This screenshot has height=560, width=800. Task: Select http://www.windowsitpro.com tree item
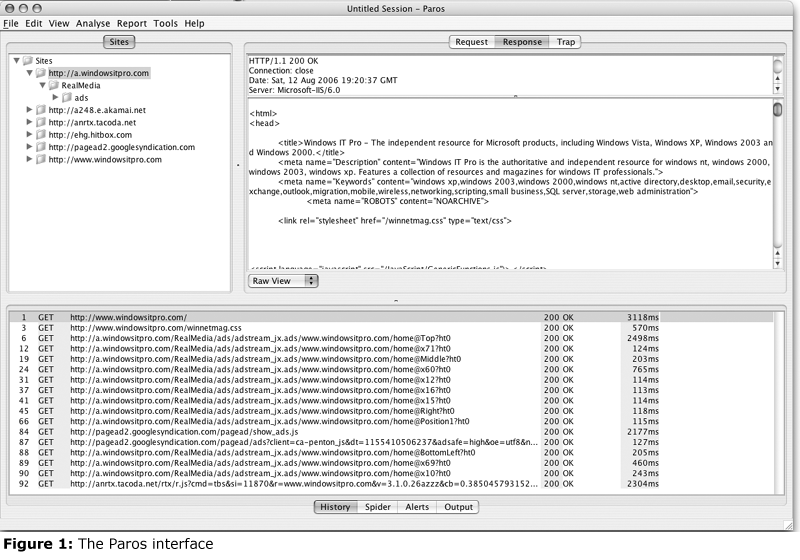(x=105, y=159)
